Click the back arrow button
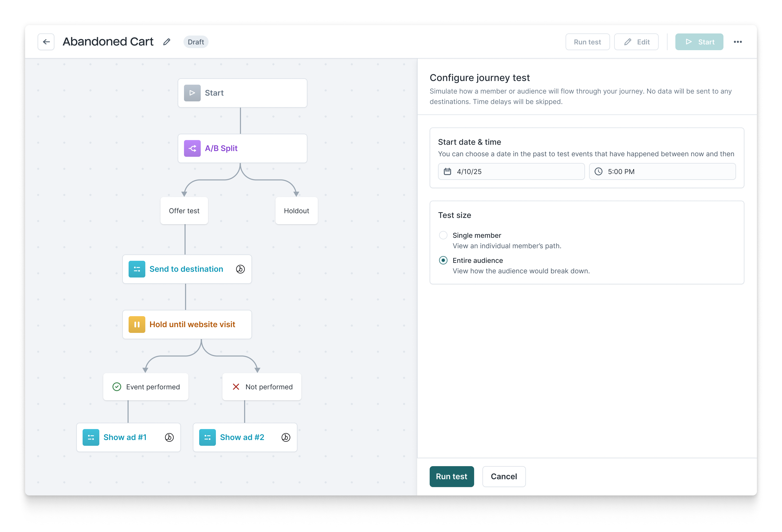 coord(46,42)
